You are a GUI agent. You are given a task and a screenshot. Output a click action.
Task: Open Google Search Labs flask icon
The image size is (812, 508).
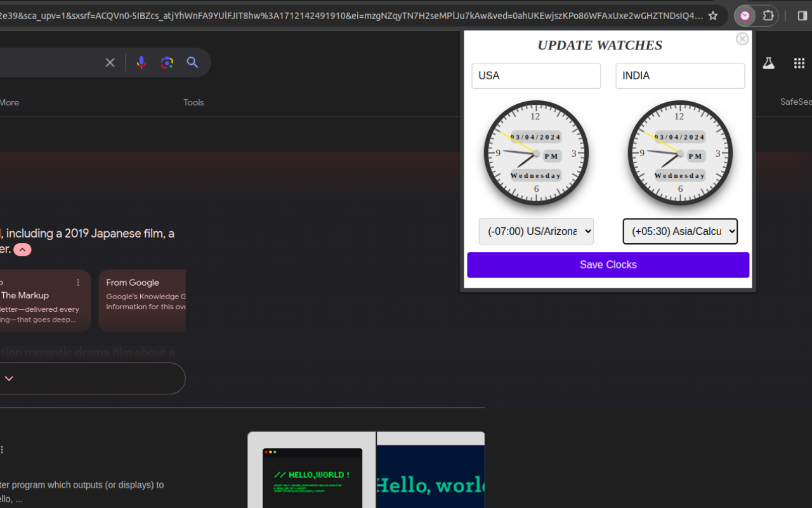pos(768,63)
